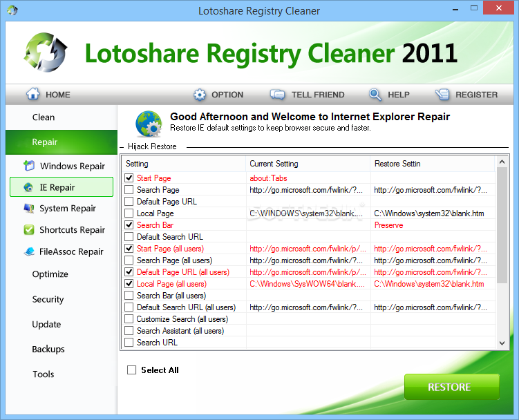519x420 pixels.
Task: Tick the Select All checkbox
Action: click(x=132, y=370)
